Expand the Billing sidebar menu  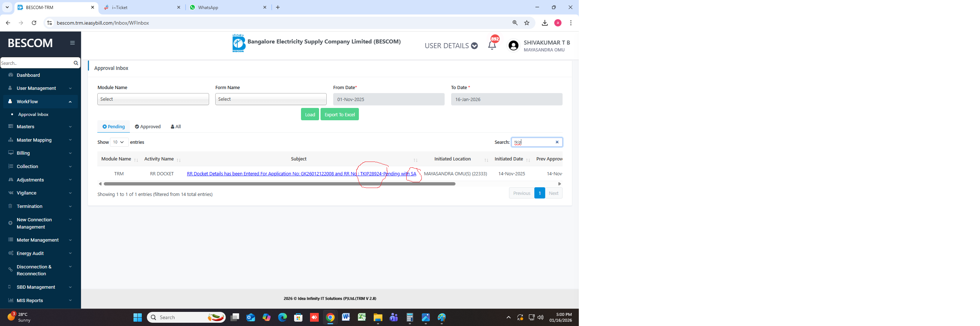[40, 153]
